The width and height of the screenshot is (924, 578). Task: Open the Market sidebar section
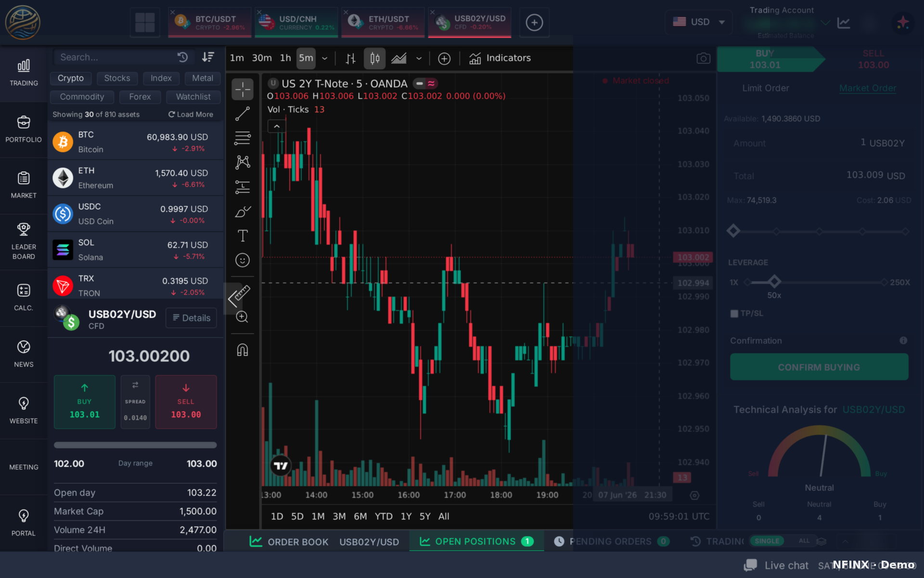pos(24,185)
